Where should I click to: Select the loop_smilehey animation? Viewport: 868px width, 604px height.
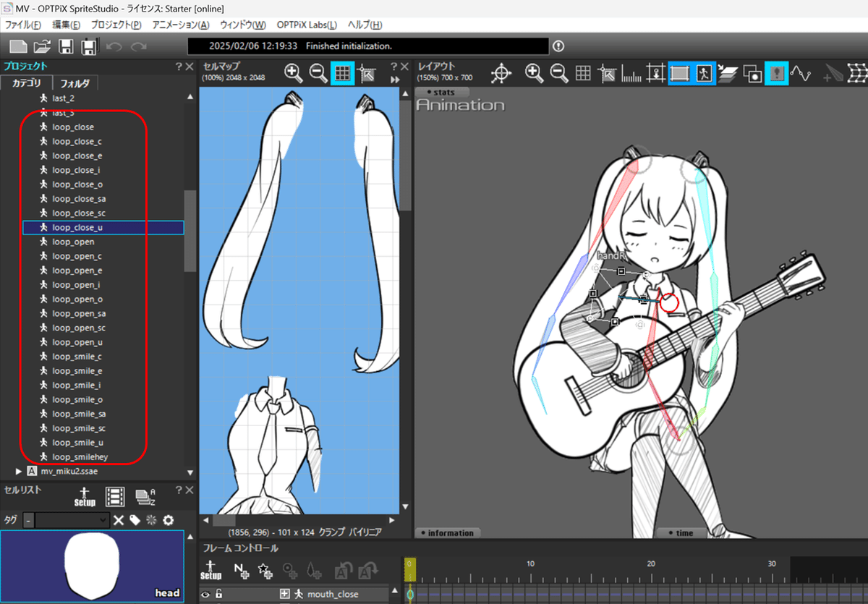(80, 457)
